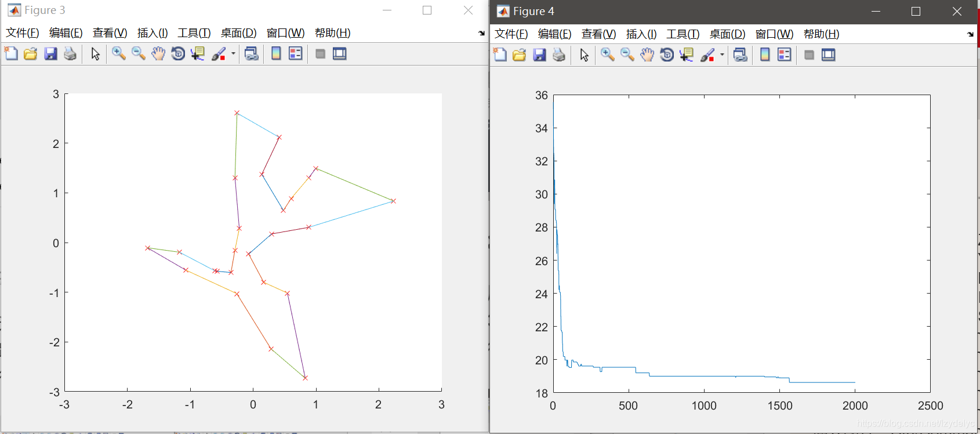The height and width of the screenshot is (434, 980).
Task: Open 编辑(E) menu in Figure 4
Action: point(555,34)
